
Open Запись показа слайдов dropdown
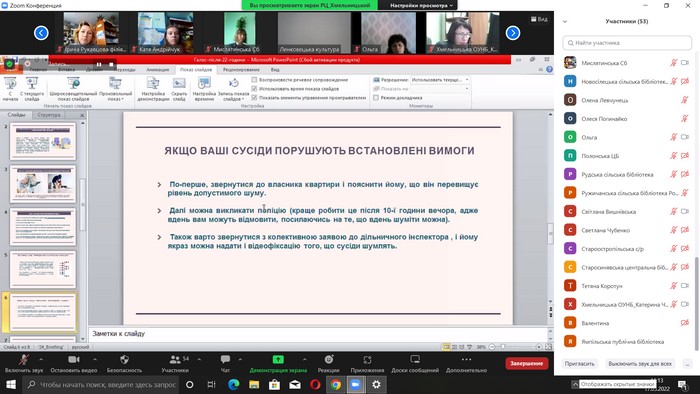pos(233,89)
